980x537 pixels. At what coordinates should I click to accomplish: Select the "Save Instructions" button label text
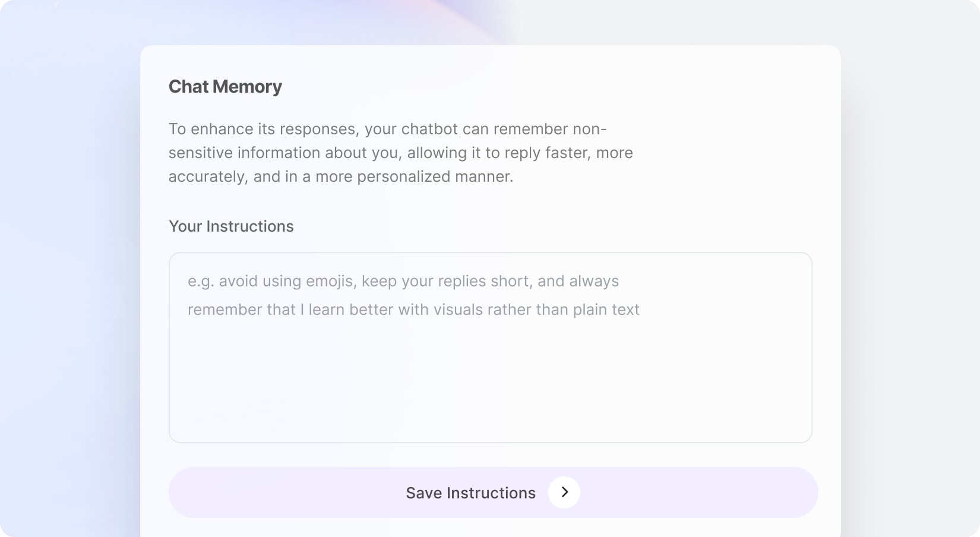[x=470, y=493]
